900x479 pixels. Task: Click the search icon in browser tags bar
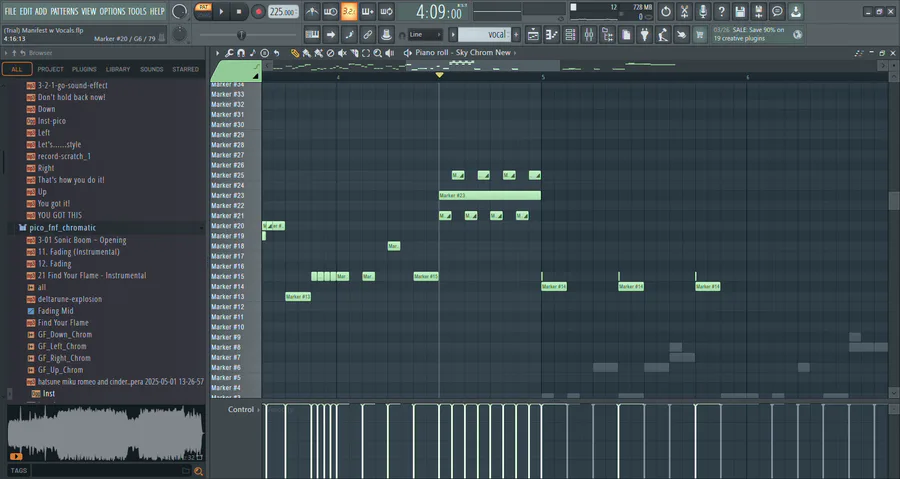199,472
